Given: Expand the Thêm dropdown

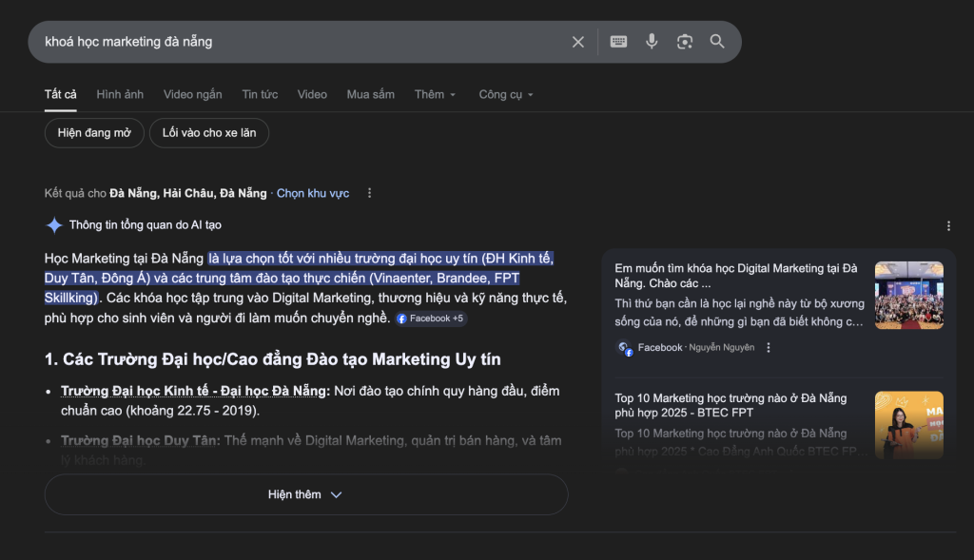Looking at the screenshot, I should pos(435,94).
